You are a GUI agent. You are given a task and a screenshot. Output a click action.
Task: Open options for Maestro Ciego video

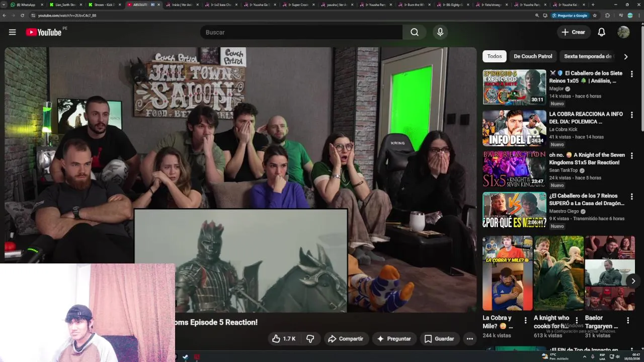pos(631,197)
